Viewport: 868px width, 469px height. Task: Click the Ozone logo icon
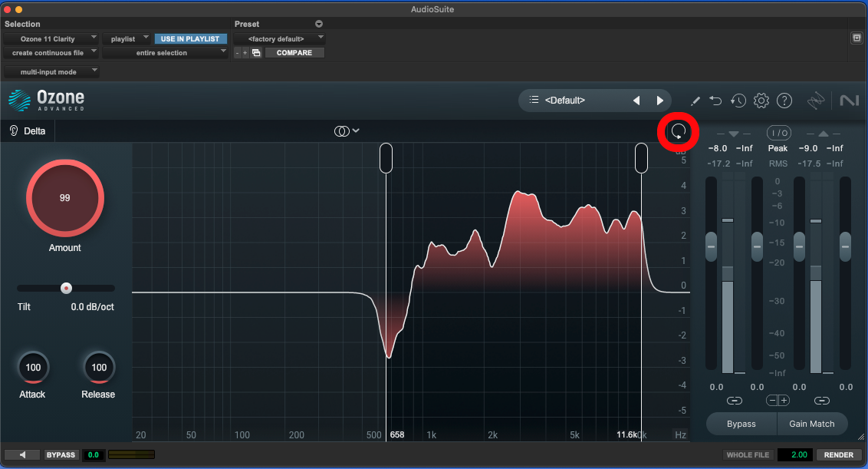click(x=19, y=101)
